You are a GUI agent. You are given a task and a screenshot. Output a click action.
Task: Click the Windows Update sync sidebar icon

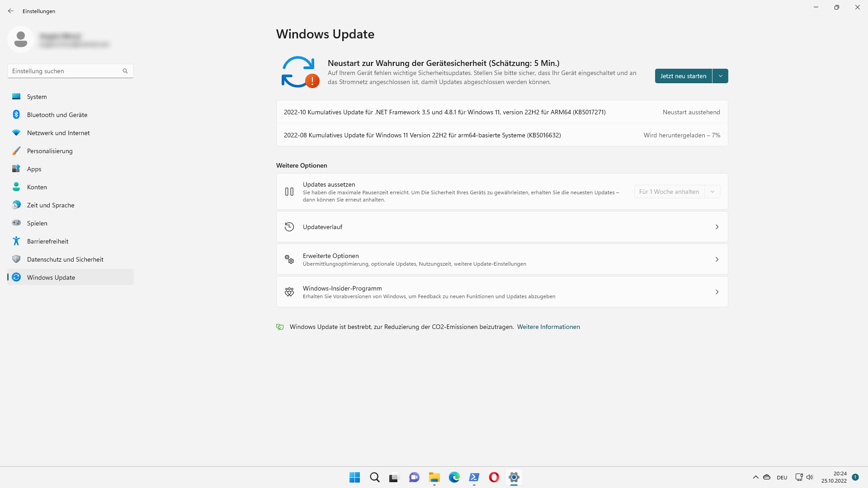point(16,277)
